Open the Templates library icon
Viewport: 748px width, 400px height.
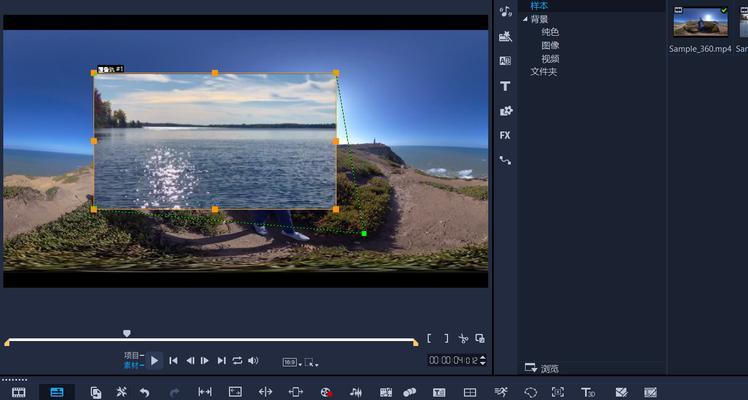(505, 36)
